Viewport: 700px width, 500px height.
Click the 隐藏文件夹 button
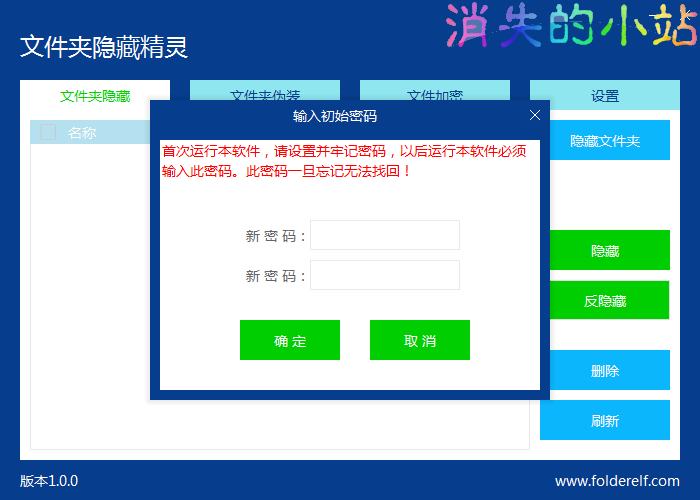610,140
